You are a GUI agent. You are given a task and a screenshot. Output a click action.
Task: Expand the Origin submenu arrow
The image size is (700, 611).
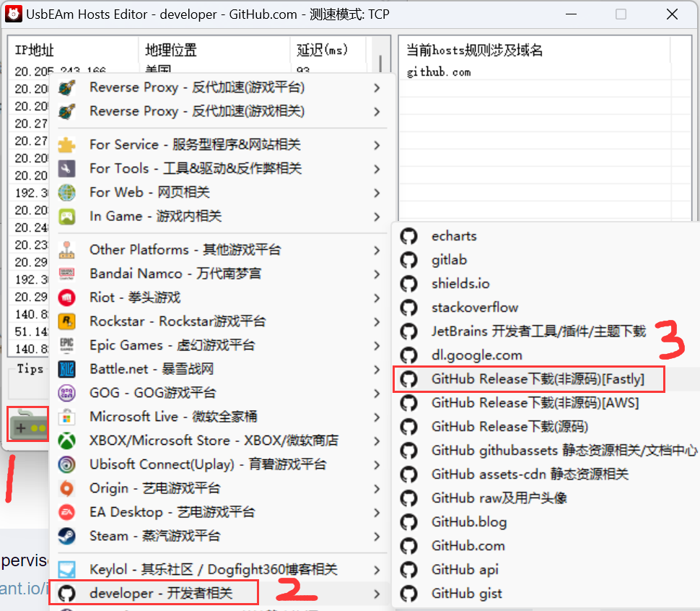click(x=377, y=489)
